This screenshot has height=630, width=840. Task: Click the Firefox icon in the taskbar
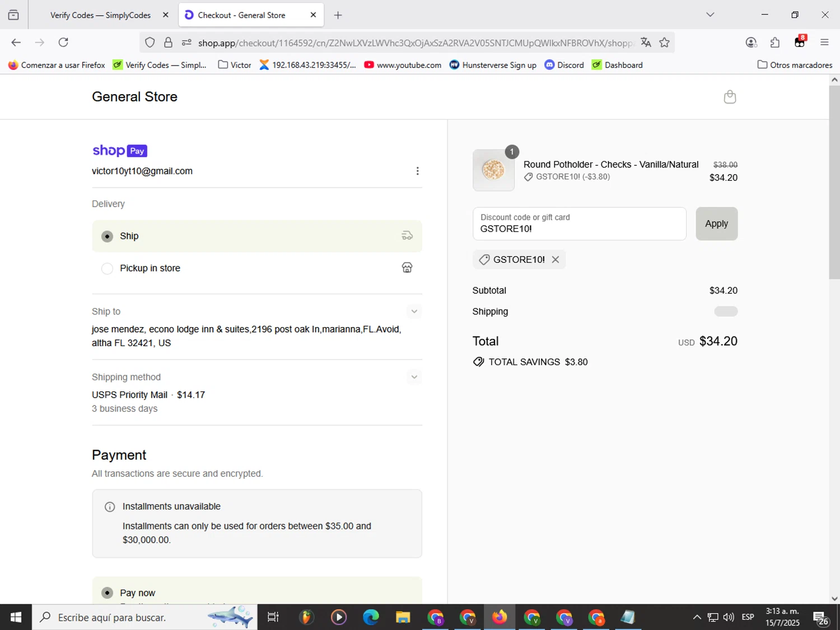click(x=500, y=617)
